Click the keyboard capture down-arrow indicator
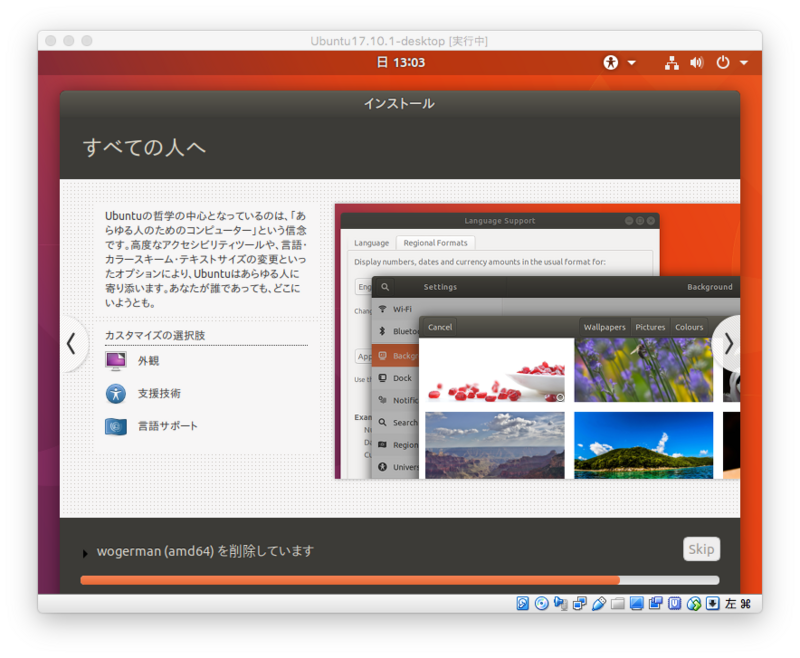The image size is (800, 658). [713, 603]
